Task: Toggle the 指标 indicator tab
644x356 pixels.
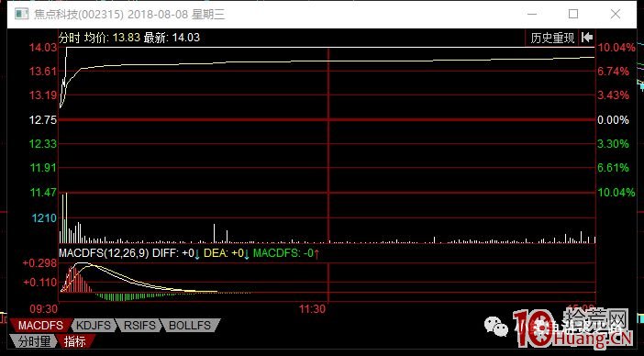Action: coord(75,341)
